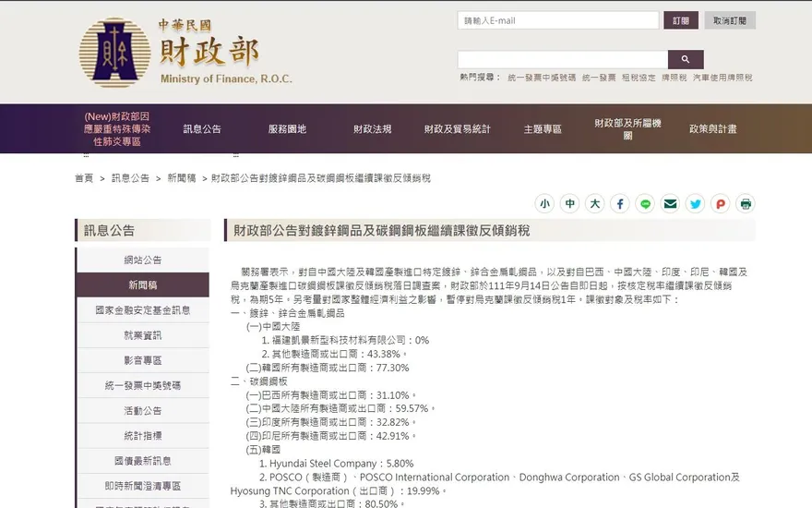
Task: Click the search magnifier button
Action: tap(686, 60)
